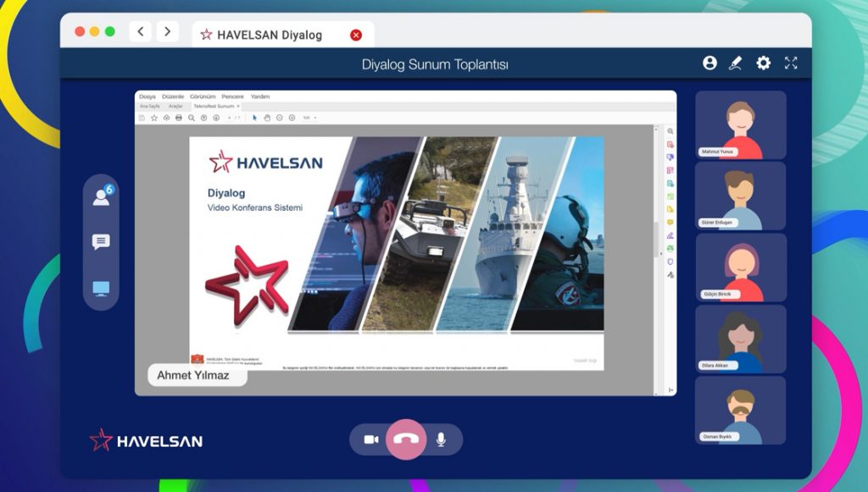Switch to the Teknofest Sunum tab

[x=214, y=107]
